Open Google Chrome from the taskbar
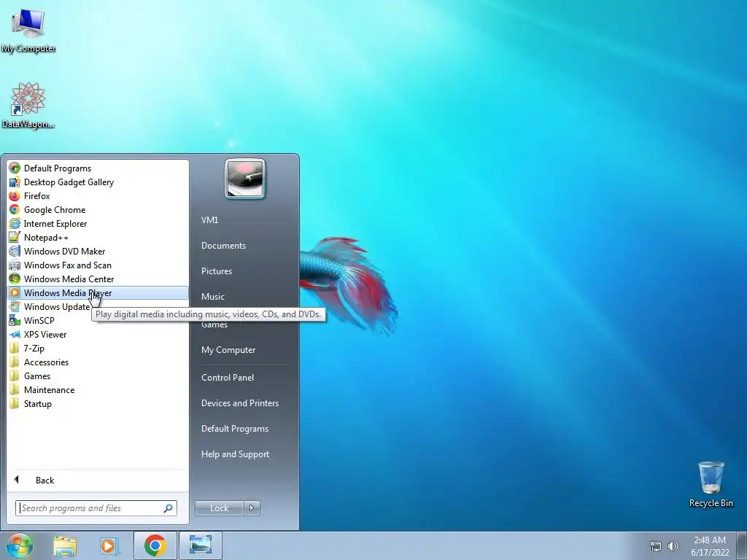Viewport: 747px width, 560px height. pyautogui.click(x=155, y=545)
